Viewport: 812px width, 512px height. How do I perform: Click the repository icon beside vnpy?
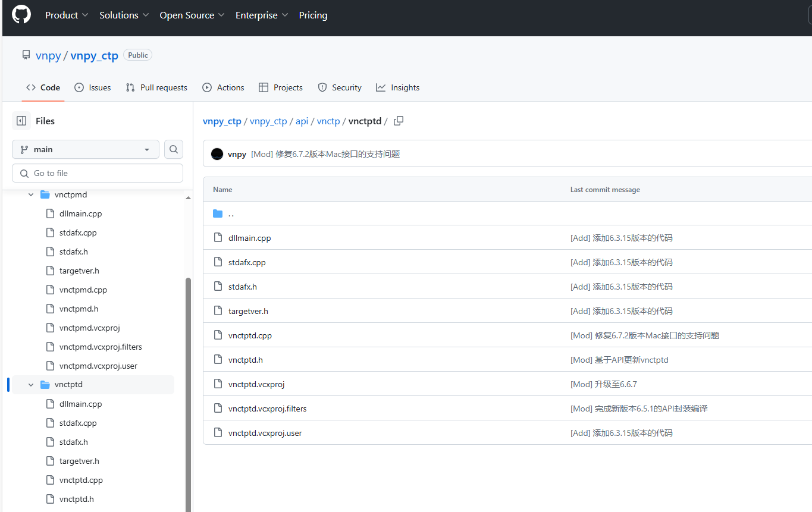tap(26, 55)
